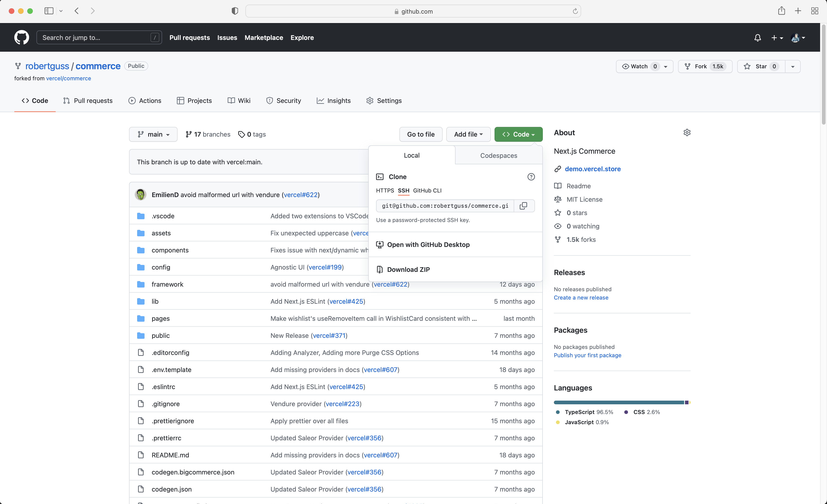Collapse the green Code dropdown
The height and width of the screenshot is (504, 827).
tap(518, 134)
